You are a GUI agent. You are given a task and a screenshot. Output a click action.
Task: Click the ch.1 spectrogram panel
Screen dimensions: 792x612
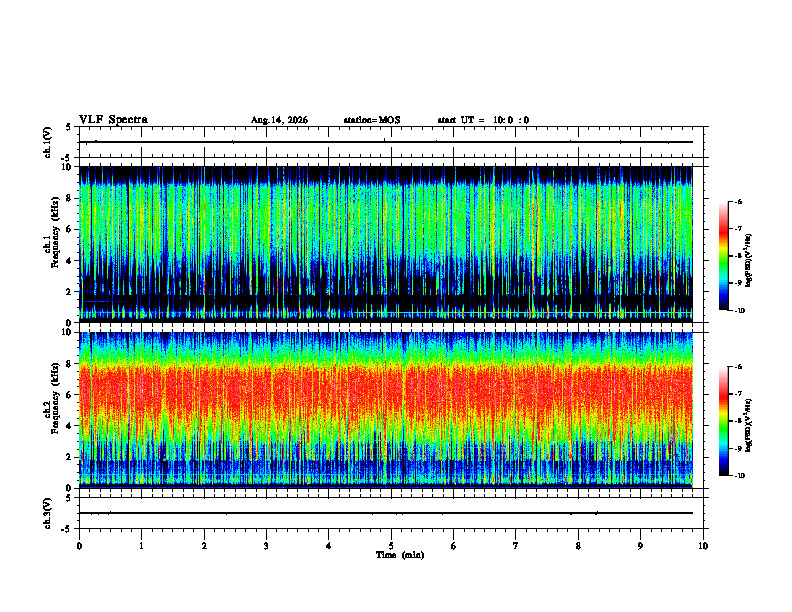386,244
